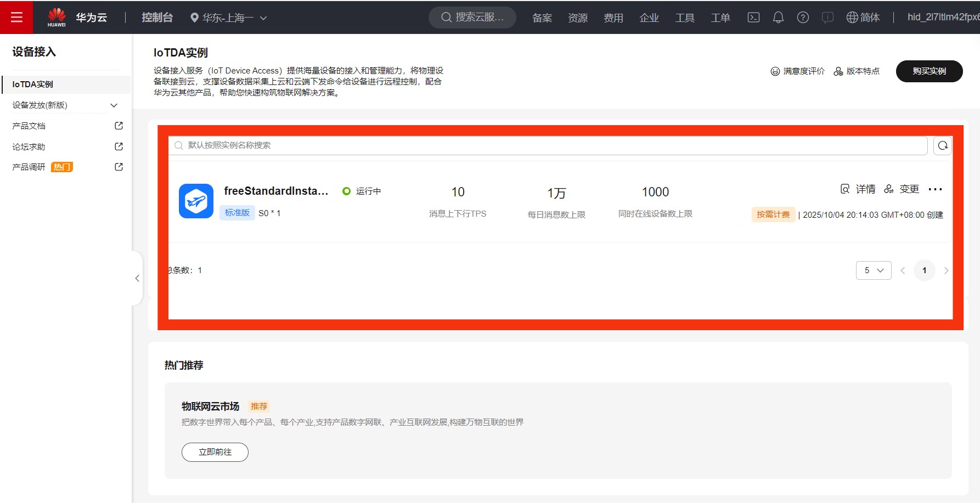The image size is (980, 503).
Task: Click the 运行中 status indicator
Action: click(362, 191)
